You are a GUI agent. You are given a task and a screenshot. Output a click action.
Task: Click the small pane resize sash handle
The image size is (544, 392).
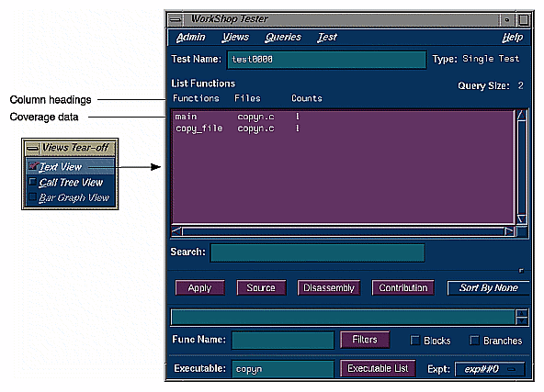pos(521,271)
